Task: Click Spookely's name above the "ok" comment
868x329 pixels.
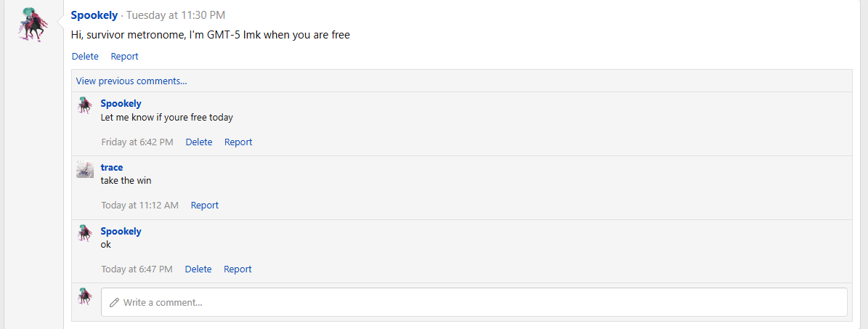Action: (121, 231)
